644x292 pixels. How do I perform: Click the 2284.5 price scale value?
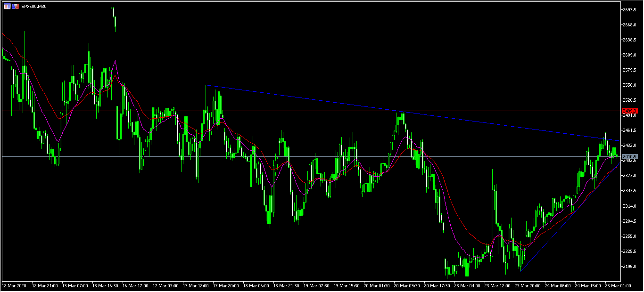(630, 221)
